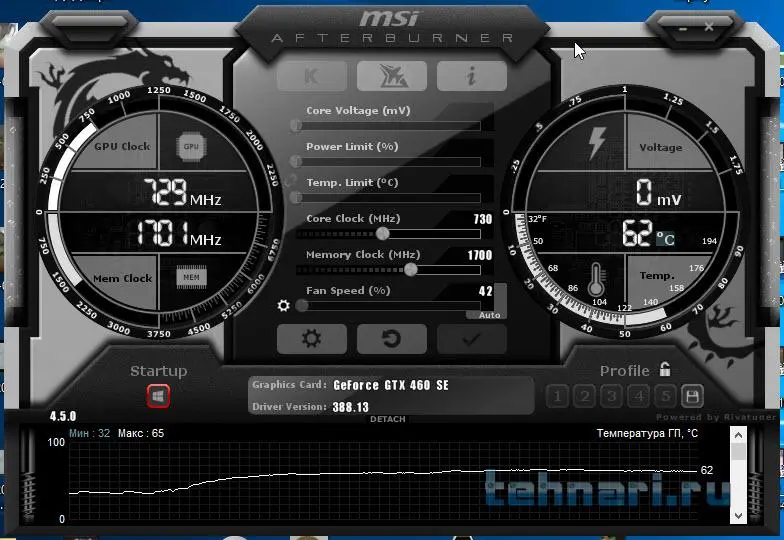The height and width of the screenshot is (540, 784).
Task: Click the Fan Speed value 42
Action: click(486, 291)
